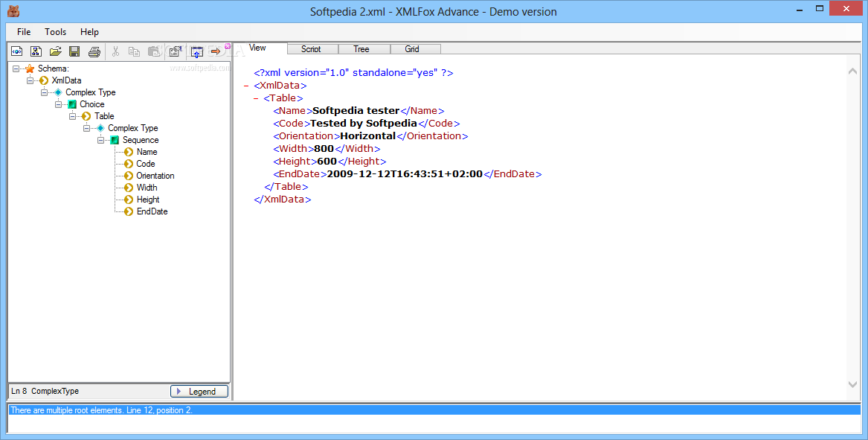The width and height of the screenshot is (868, 440).
Task: Open the Help menu
Action: click(x=89, y=31)
